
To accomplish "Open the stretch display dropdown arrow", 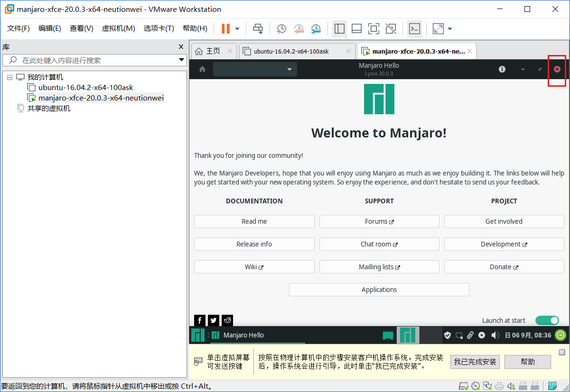I will (450, 29).
